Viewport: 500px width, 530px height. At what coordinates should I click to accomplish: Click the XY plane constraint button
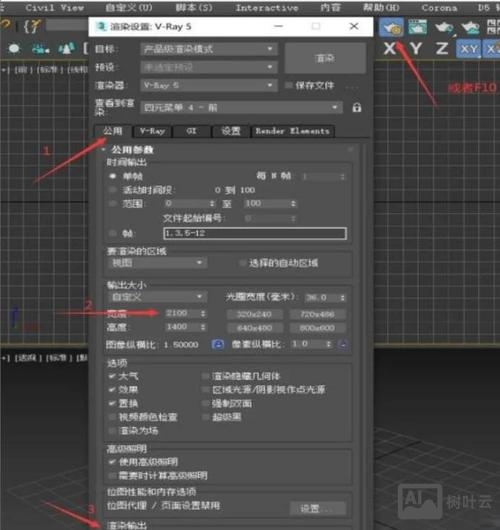pos(468,49)
